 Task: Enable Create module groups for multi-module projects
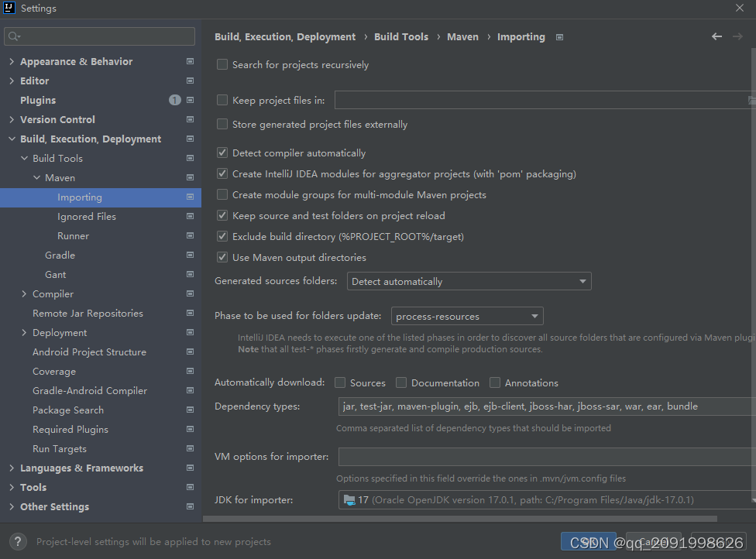tap(222, 194)
